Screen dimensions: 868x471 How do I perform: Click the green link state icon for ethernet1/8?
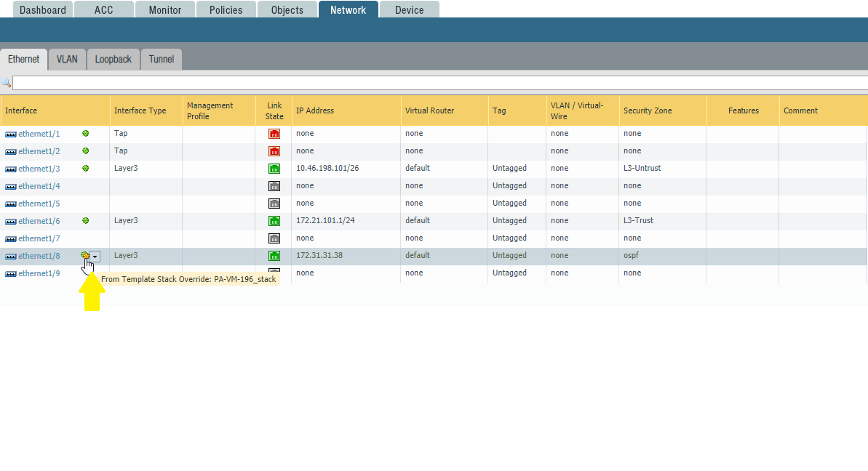click(x=274, y=256)
